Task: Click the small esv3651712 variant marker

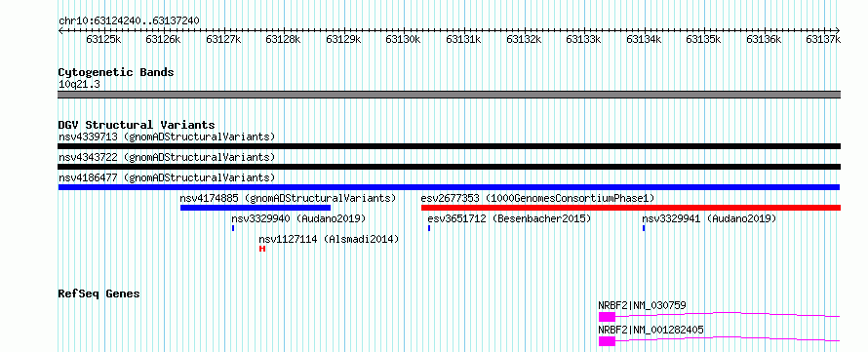Action: pyautogui.click(x=429, y=228)
